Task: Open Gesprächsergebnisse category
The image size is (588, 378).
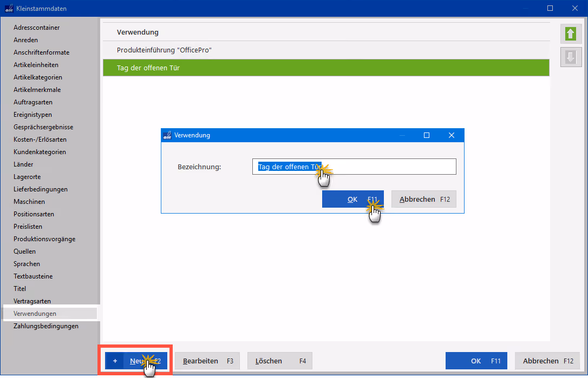Action: [x=43, y=127]
